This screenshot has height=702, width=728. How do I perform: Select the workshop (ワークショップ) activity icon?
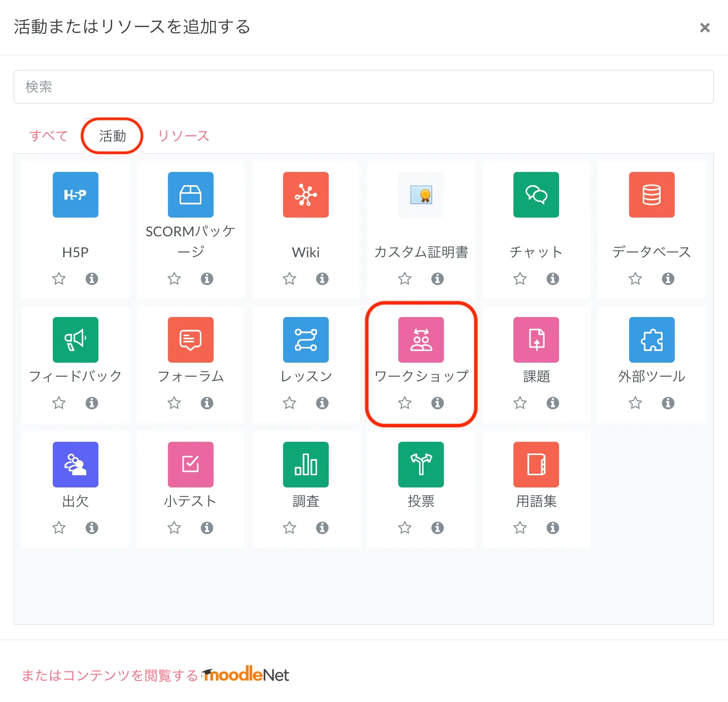(421, 340)
